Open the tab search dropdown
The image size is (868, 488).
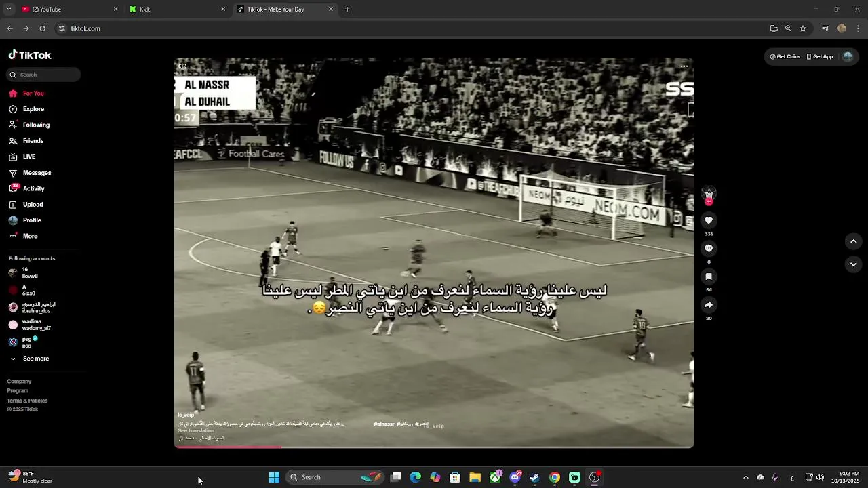coord(8,9)
